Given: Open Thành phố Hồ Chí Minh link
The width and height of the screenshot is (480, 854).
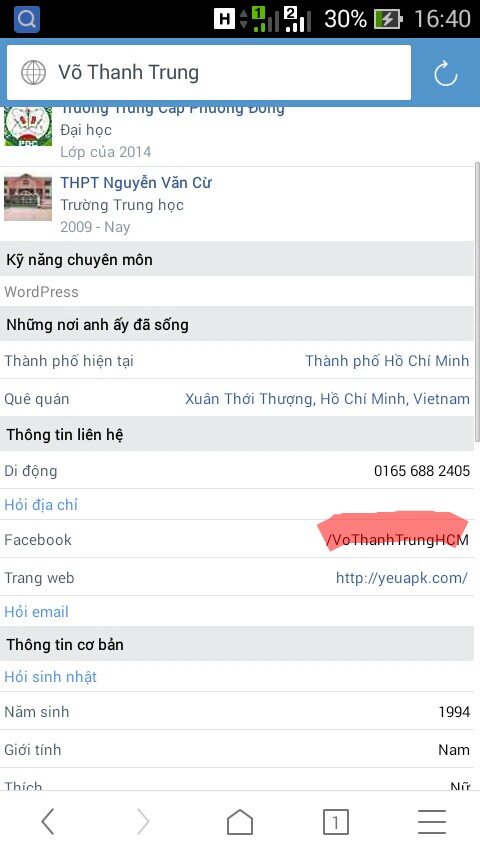Looking at the screenshot, I should pos(387,361).
